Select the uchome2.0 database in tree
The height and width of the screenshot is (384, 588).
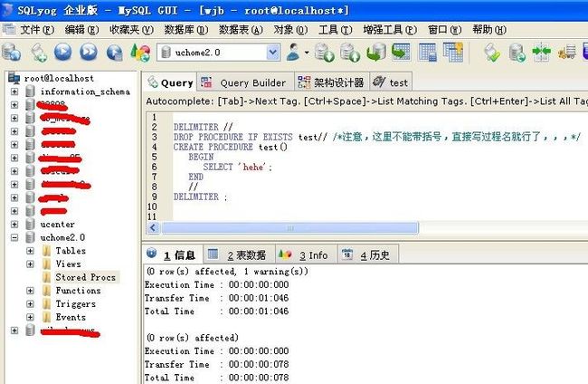tap(62, 237)
